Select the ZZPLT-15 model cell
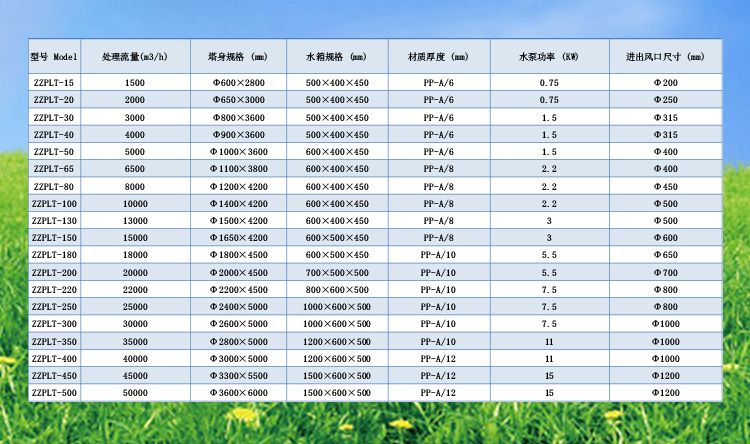The height and width of the screenshot is (444, 750). 54,82
